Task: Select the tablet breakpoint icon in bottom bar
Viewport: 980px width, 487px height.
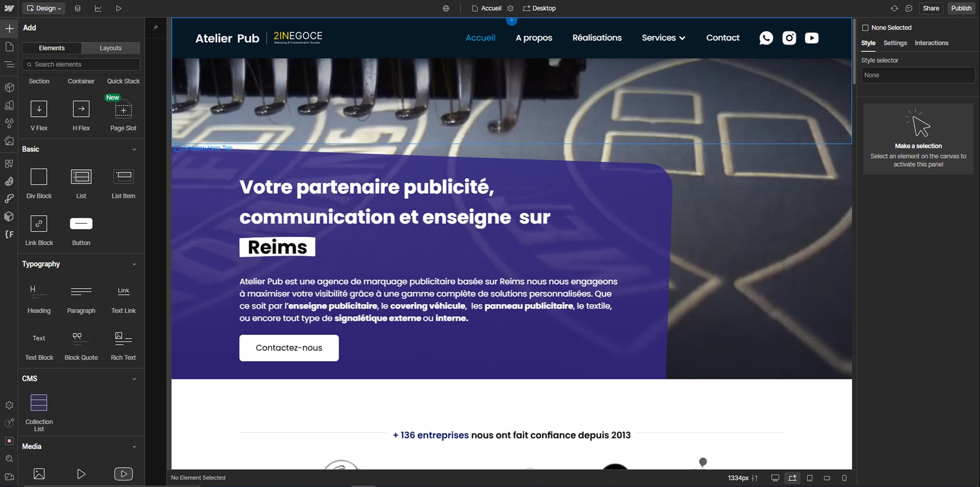Action: [810, 478]
